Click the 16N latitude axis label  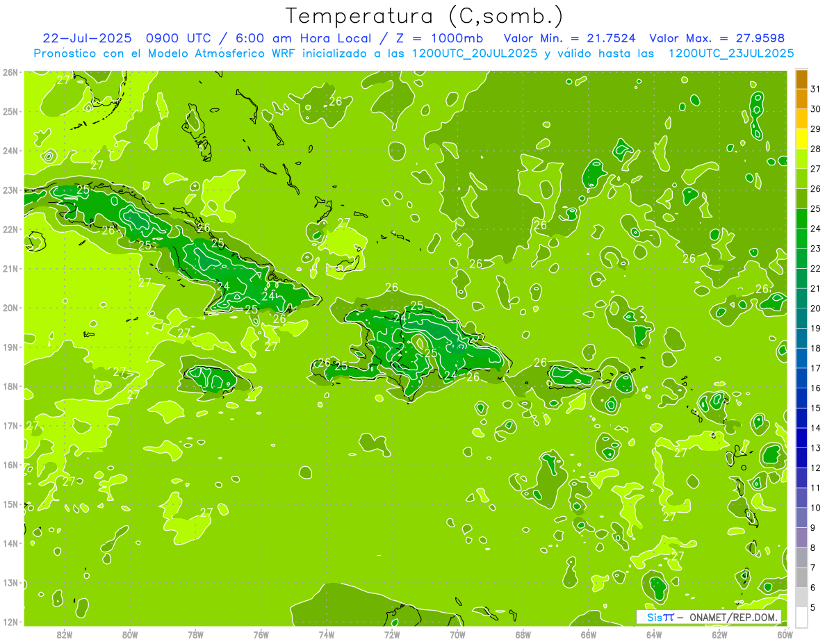10,465
